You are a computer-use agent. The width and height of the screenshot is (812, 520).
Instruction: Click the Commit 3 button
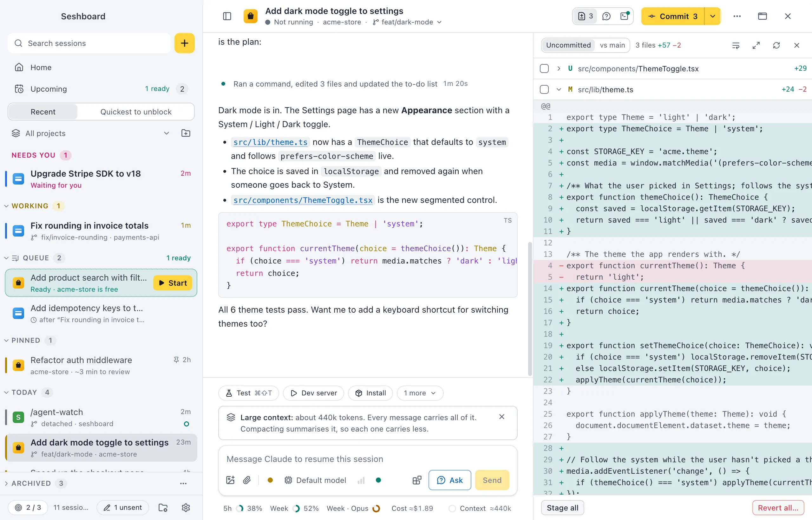pos(673,16)
